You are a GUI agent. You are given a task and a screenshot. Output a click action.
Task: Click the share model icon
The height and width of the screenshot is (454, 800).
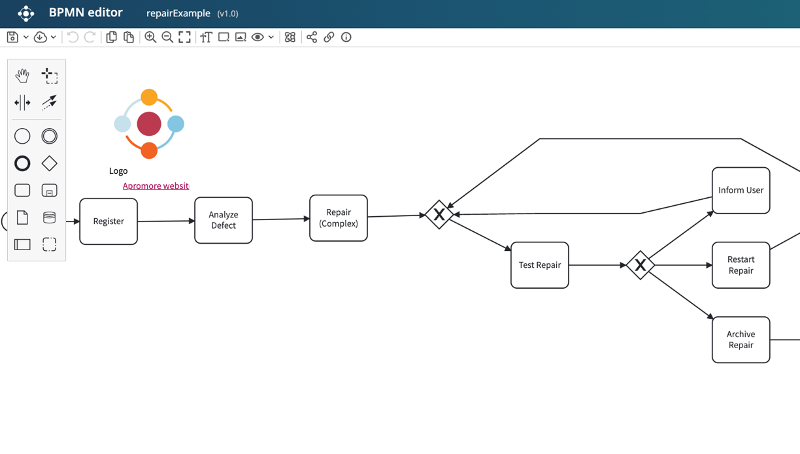312,37
